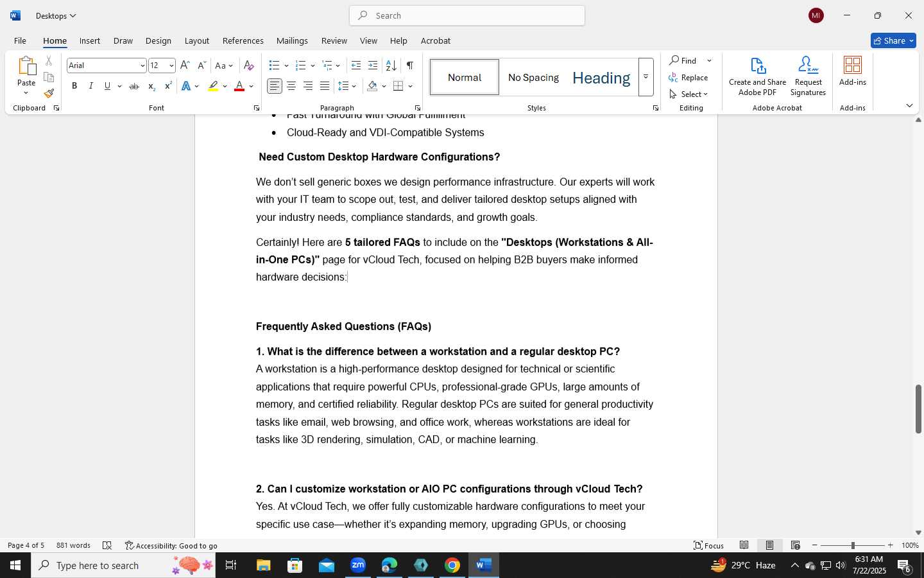This screenshot has width=924, height=578.
Task: Switch to the Design tab
Action: pos(158,40)
